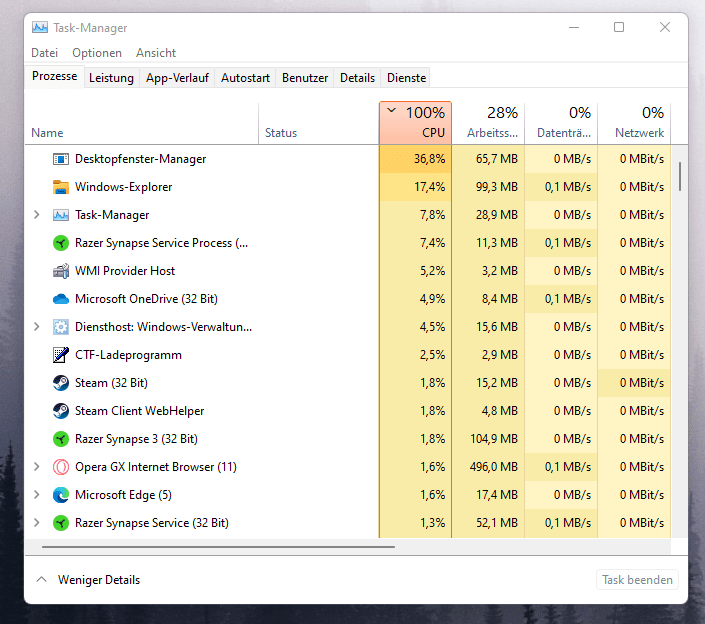Switch to the Details tab

(x=357, y=78)
